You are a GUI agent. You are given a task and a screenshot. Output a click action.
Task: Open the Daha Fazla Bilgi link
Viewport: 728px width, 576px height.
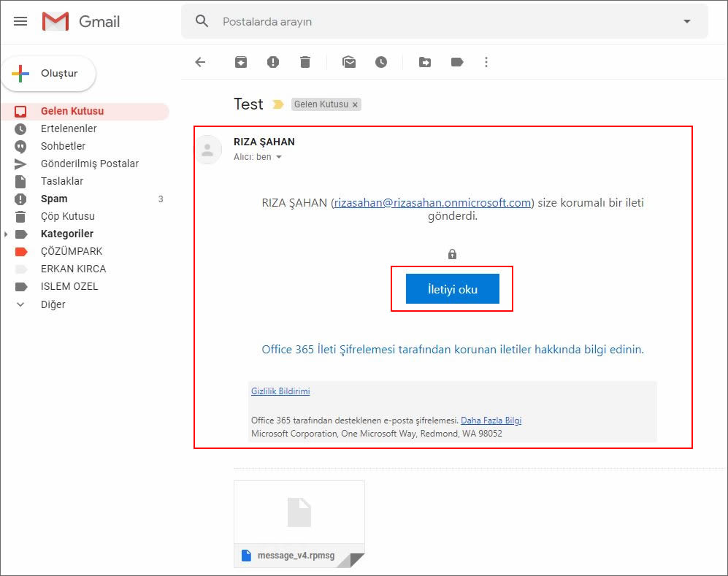pyautogui.click(x=491, y=421)
